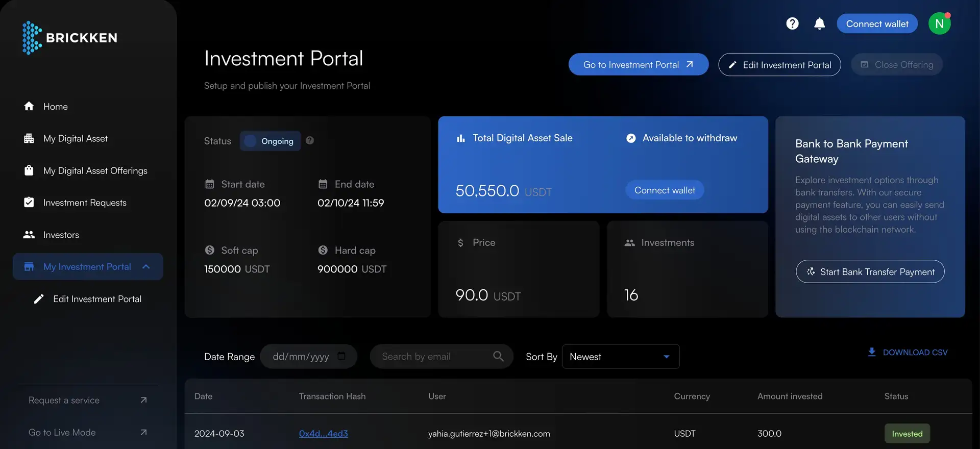Click the Hard cap coin icon
980x449 pixels.
323,250
